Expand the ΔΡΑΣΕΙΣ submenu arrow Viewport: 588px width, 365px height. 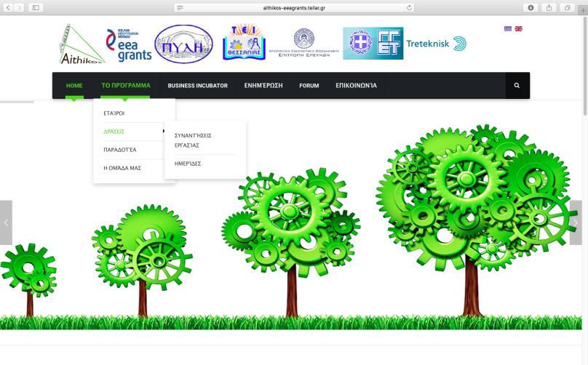pos(164,131)
